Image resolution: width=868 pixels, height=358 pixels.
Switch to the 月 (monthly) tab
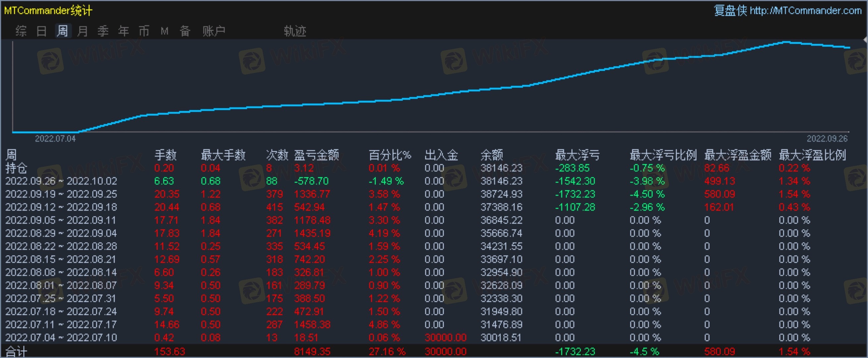[x=83, y=31]
